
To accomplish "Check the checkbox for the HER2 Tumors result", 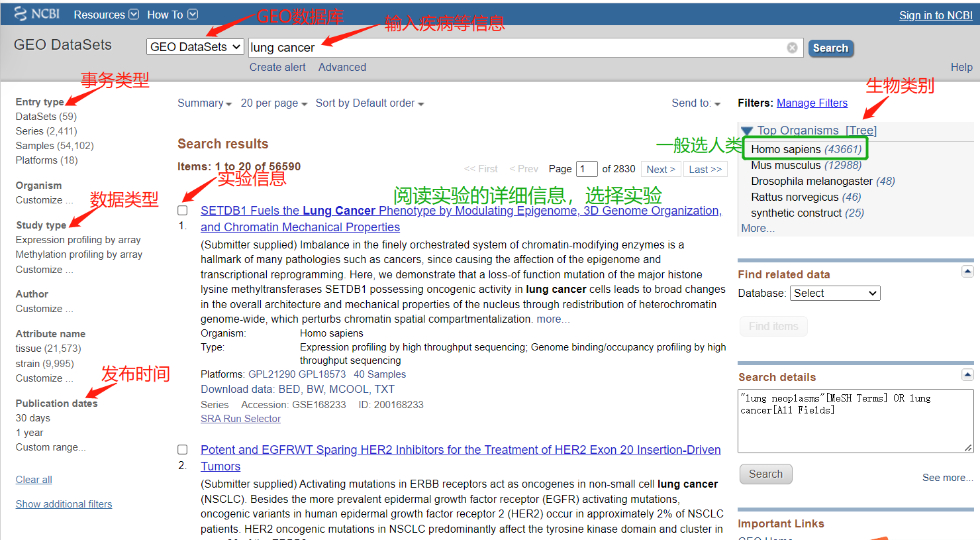I will 182,449.
